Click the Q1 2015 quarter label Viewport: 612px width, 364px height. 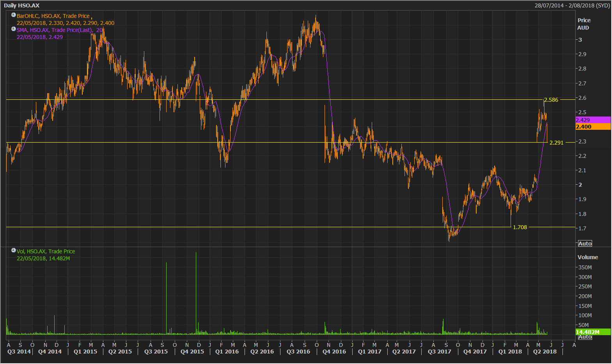pos(85,352)
